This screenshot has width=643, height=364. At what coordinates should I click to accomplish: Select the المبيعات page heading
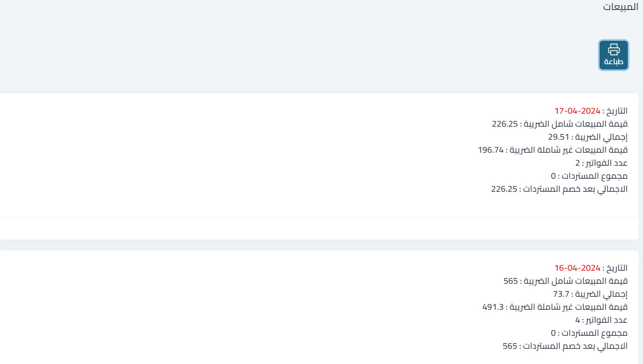(620, 7)
